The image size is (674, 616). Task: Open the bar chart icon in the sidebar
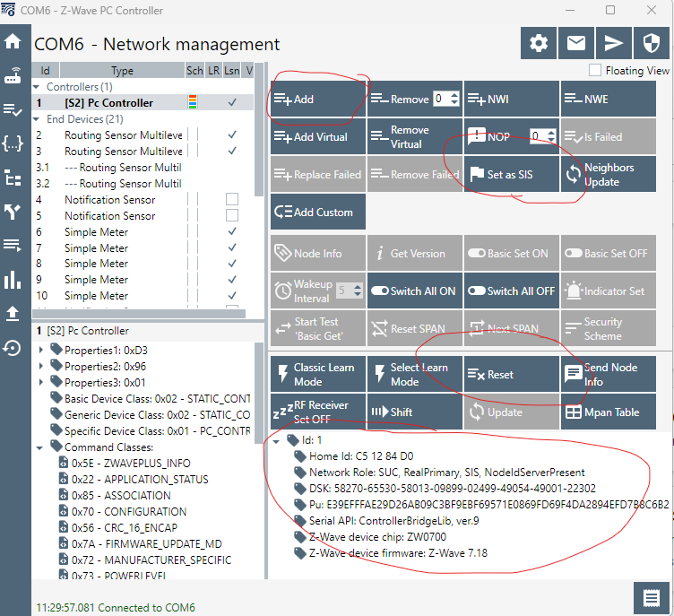(x=13, y=280)
